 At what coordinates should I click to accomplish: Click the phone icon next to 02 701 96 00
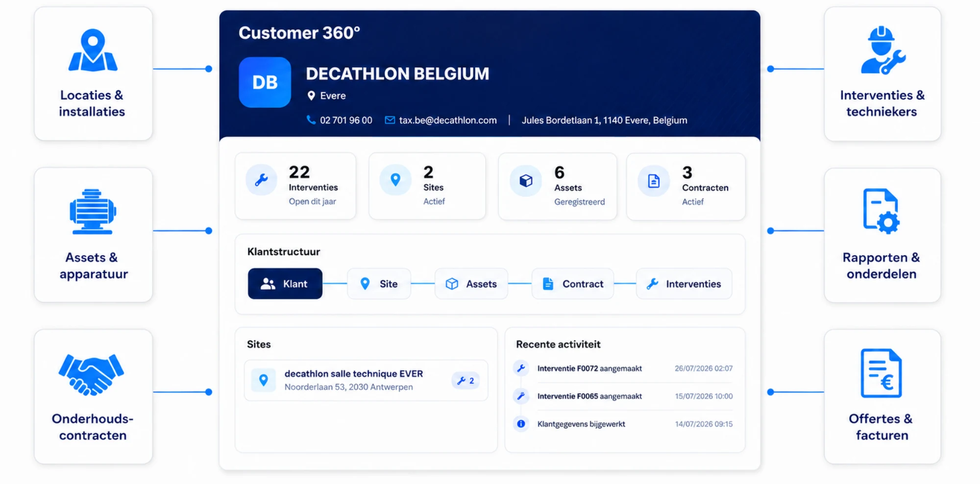(311, 120)
